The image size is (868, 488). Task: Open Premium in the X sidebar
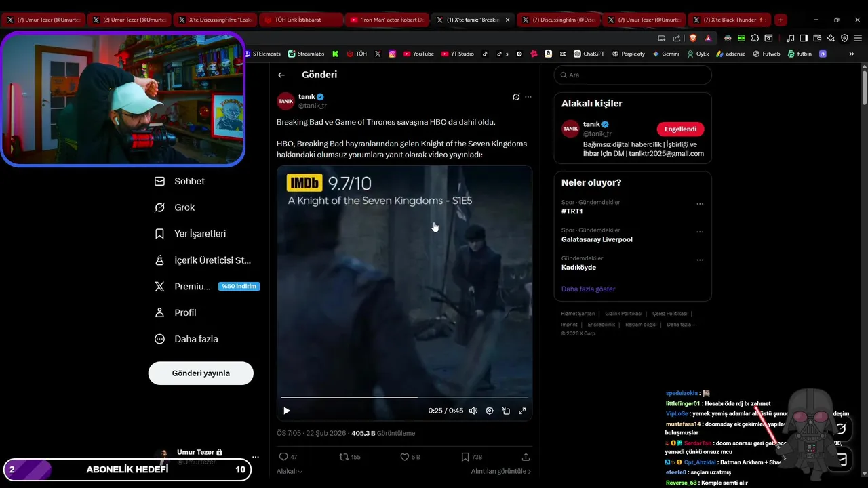click(206, 287)
